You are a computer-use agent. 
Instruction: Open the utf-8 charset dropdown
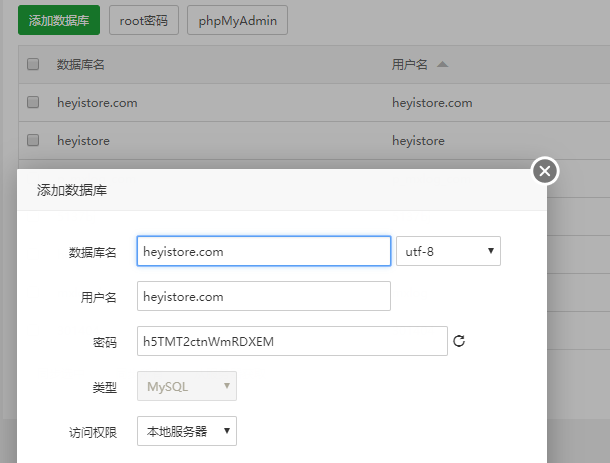click(448, 251)
